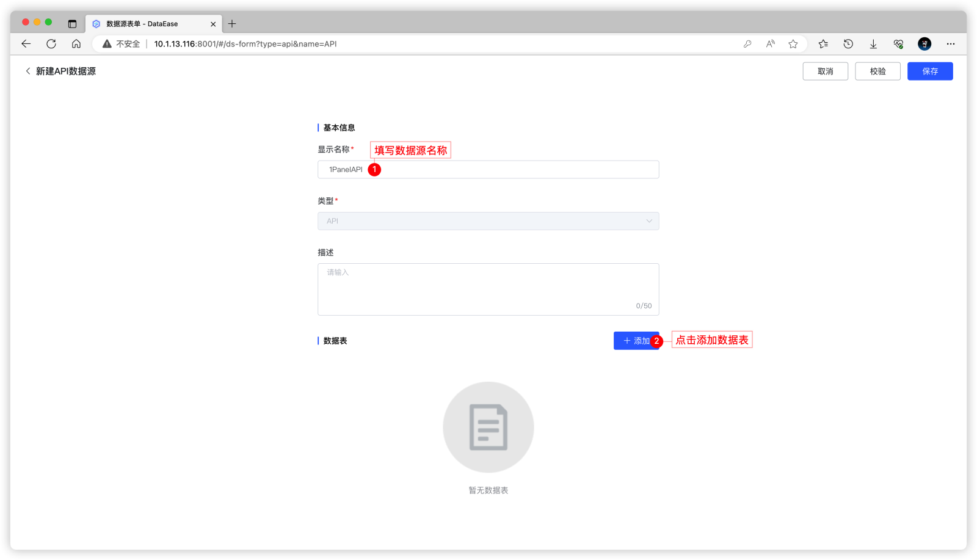This screenshot has height=560, width=977.
Task: Open the browser home page icon
Action: 76,43
